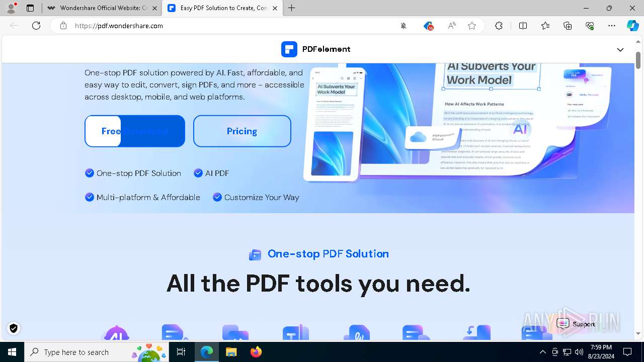Select the signature tool icon in tools row

(x=356, y=333)
